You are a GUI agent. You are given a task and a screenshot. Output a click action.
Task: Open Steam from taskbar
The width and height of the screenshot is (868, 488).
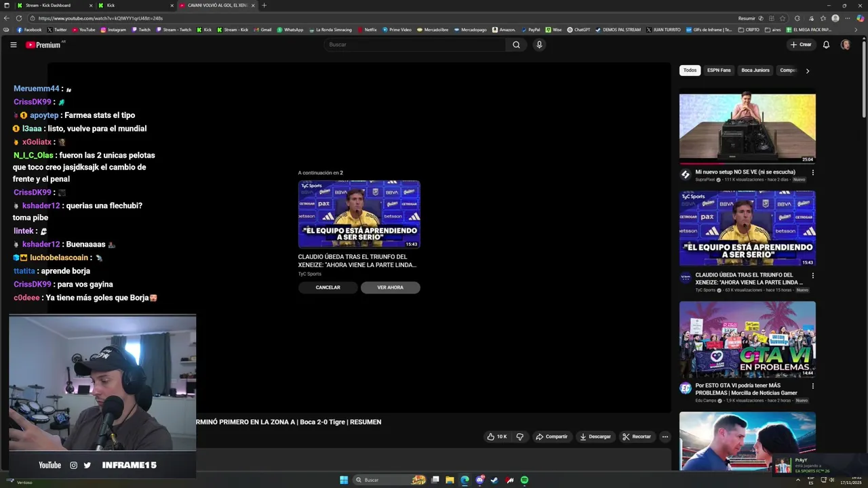tap(494, 480)
